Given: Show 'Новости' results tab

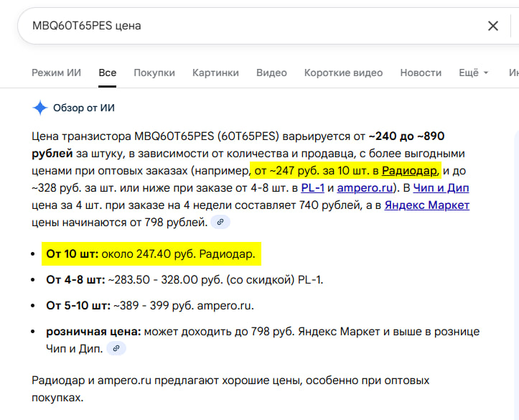Looking at the screenshot, I should coord(421,73).
